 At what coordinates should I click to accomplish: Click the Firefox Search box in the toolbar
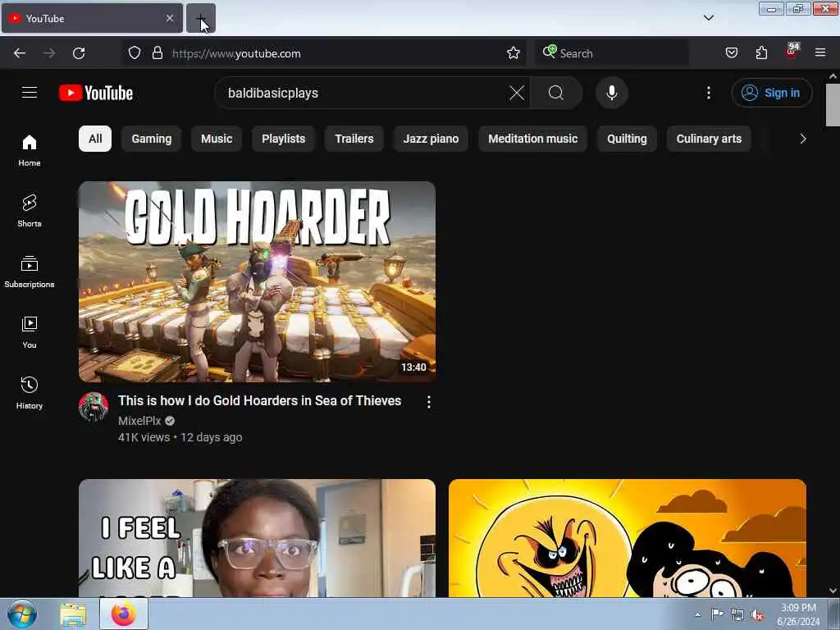pyautogui.click(x=612, y=53)
